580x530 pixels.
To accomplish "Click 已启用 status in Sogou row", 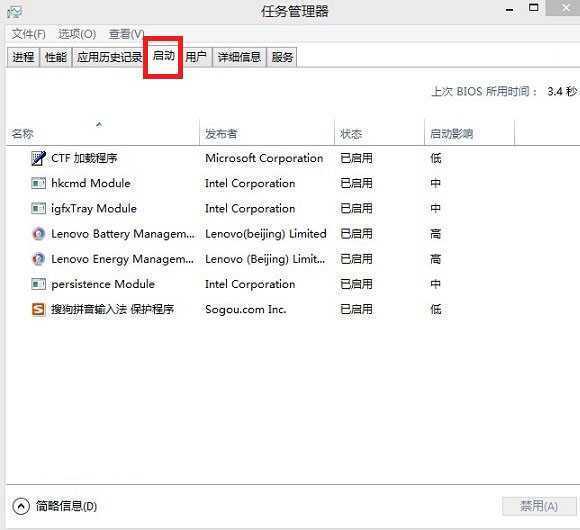I will click(x=356, y=309).
